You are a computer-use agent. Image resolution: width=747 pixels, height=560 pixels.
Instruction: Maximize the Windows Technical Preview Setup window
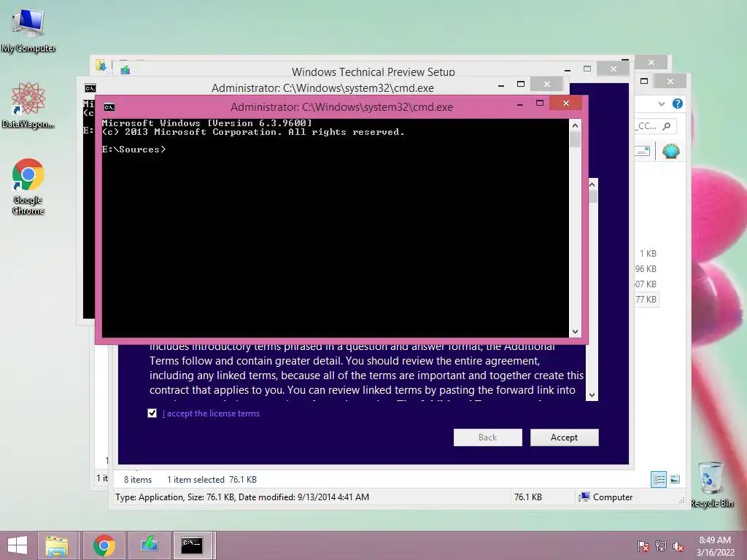pyautogui.click(x=587, y=69)
